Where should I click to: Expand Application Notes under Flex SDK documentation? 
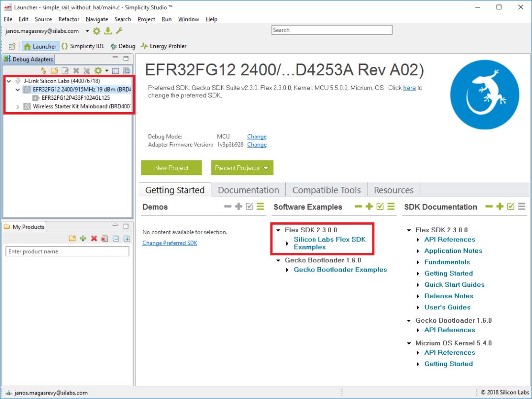tap(418, 251)
